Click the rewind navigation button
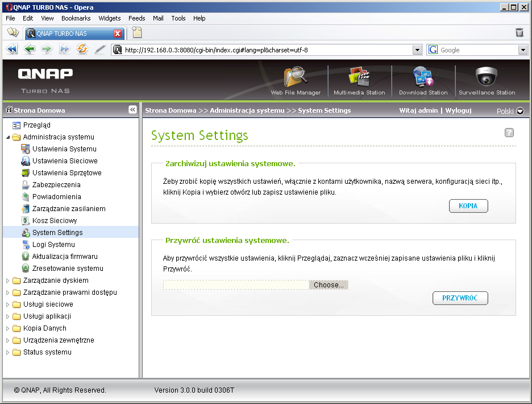 [12, 50]
